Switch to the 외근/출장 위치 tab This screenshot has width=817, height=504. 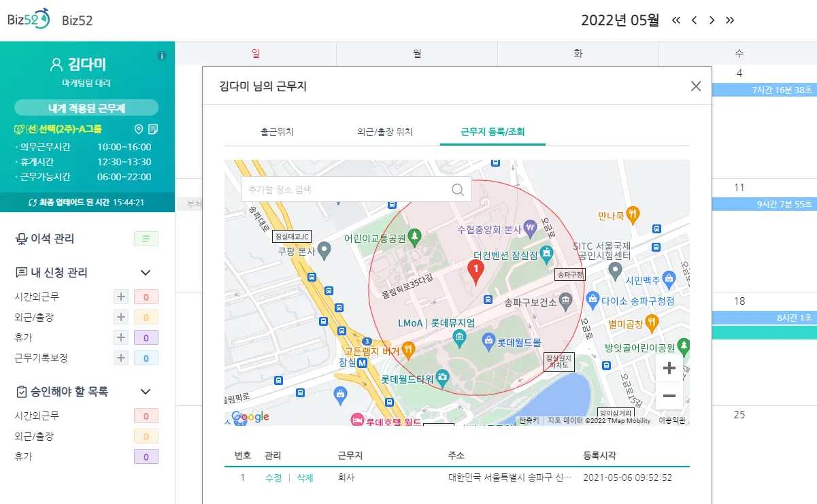tap(385, 132)
